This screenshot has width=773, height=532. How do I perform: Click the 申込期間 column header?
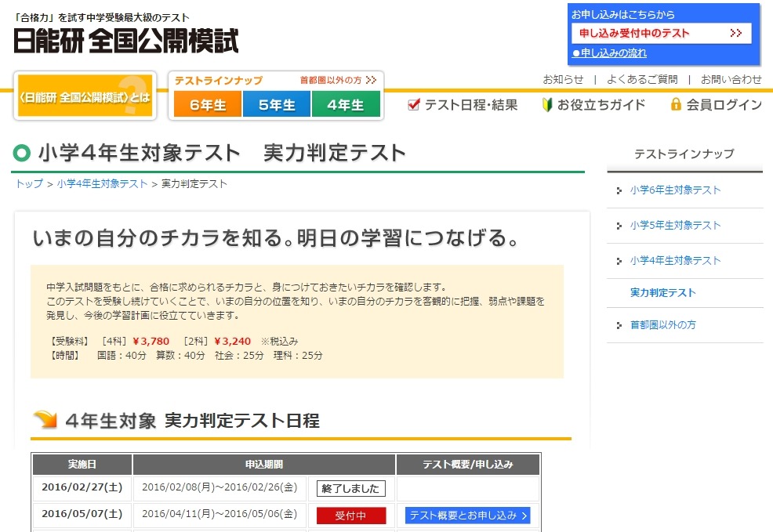pyautogui.click(x=264, y=464)
